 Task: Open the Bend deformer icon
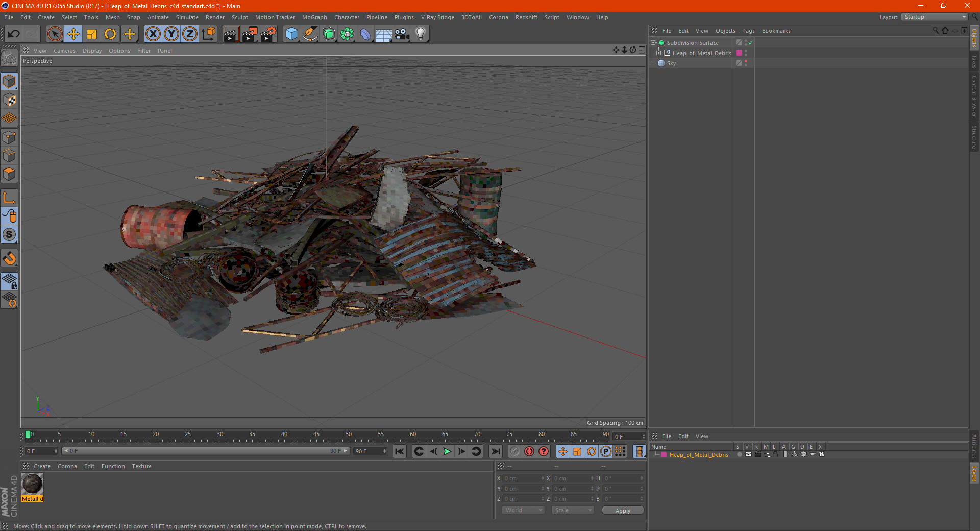365,34
